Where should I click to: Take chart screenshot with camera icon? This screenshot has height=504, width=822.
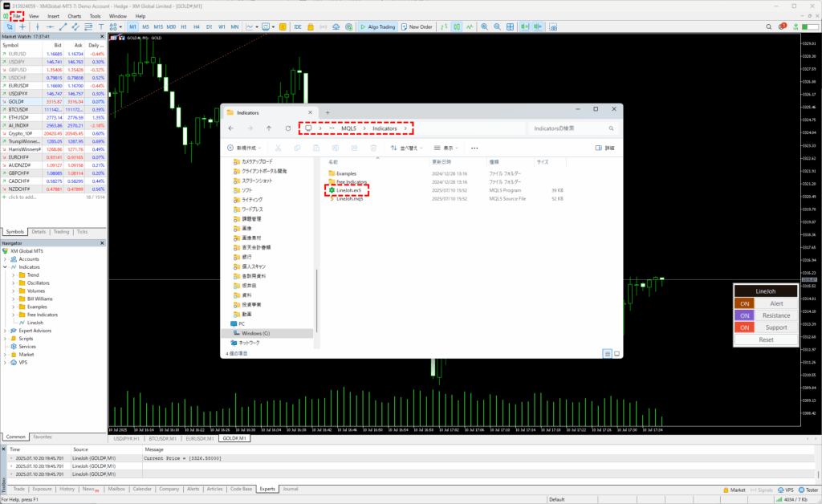tap(553, 26)
